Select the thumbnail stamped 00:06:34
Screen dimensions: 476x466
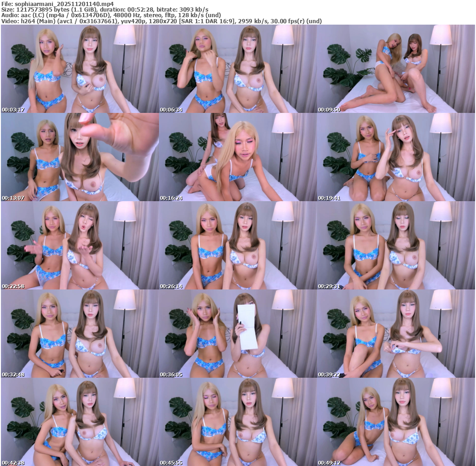[x=238, y=69]
